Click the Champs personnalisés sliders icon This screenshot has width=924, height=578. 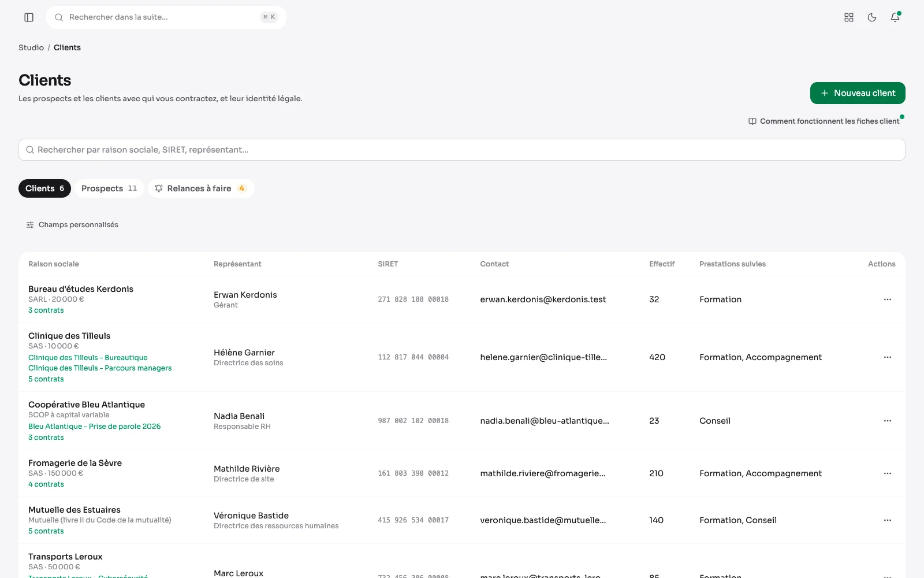point(30,225)
